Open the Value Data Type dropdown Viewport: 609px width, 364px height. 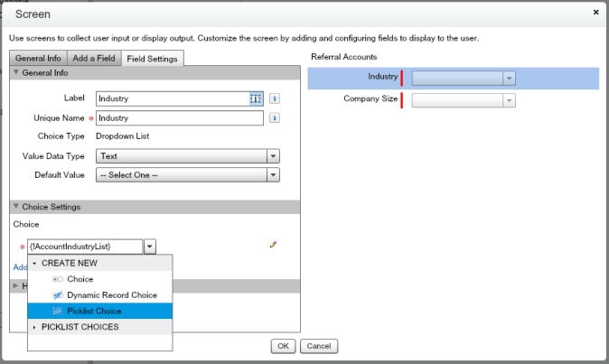pyautogui.click(x=273, y=156)
